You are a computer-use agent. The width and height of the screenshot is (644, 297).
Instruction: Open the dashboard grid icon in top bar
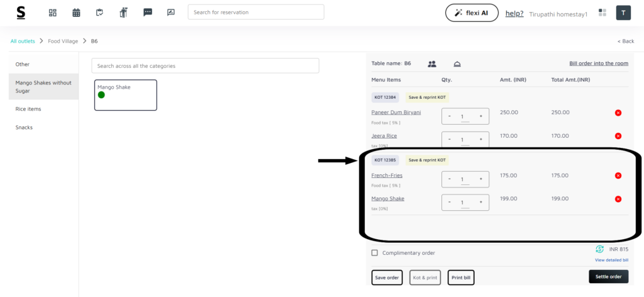tap(53, 13)
